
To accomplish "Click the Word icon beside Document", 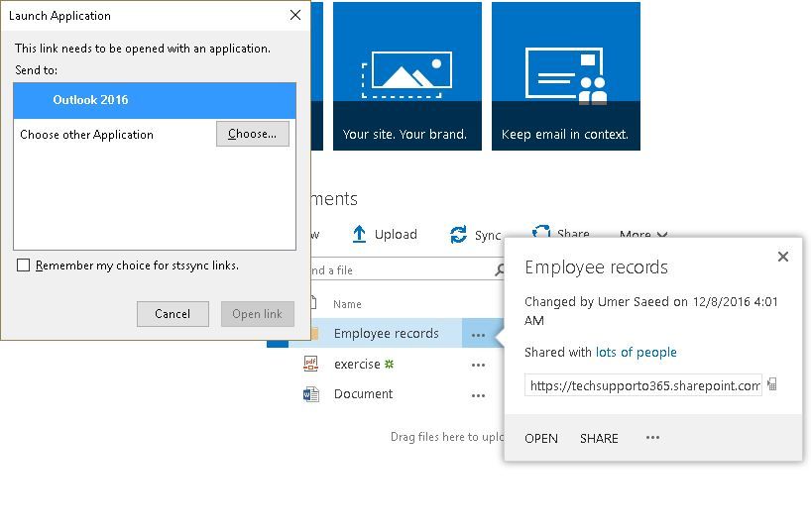I will (x=311, y=394).
